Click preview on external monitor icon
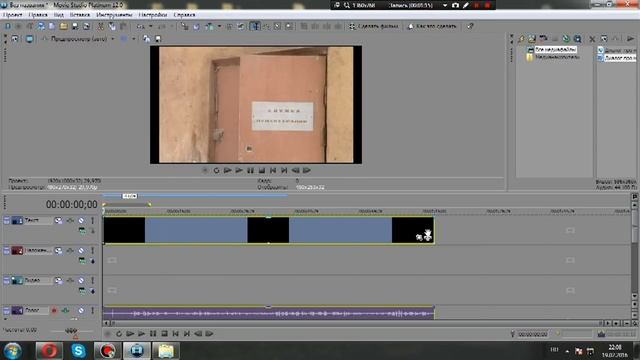Image resolution: width=640 pixels, height=360 pixels. tap(29, 39)
